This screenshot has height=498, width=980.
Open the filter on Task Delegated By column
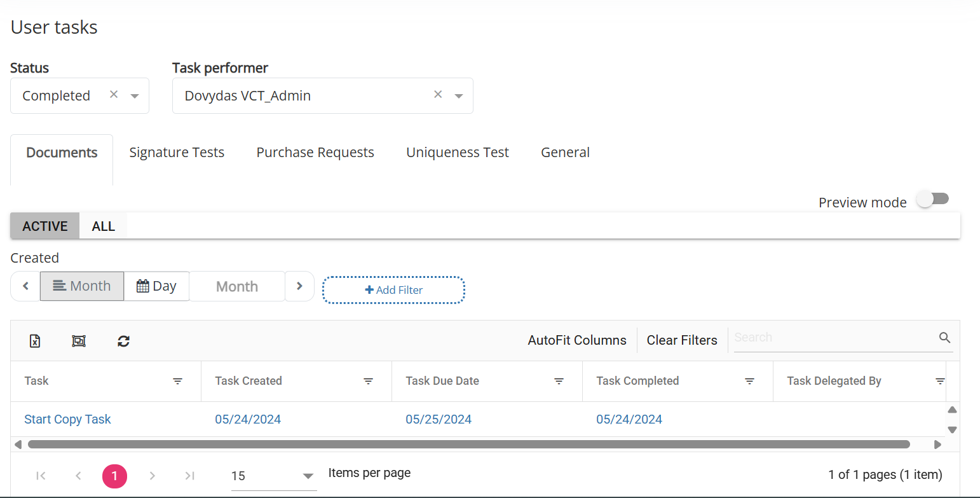coord(940,381)
